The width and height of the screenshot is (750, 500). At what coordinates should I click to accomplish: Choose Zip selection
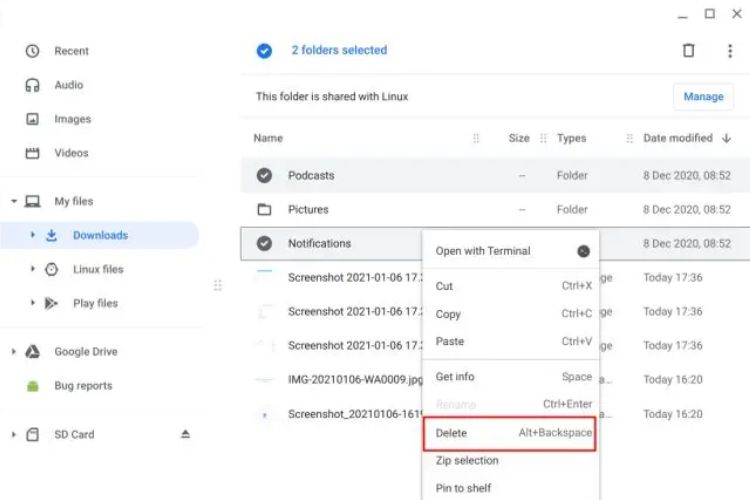pos(510,461)
